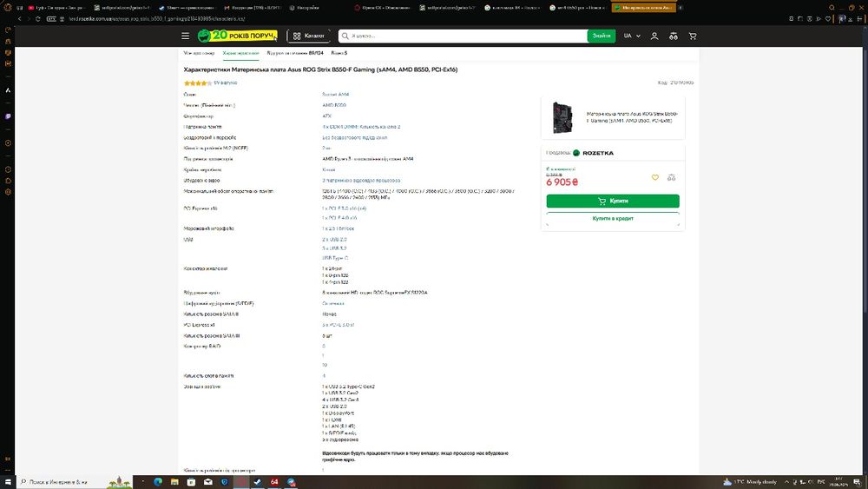Open a new browser tab with plus
Screen dimensions: 868x489
coord(681,8)
